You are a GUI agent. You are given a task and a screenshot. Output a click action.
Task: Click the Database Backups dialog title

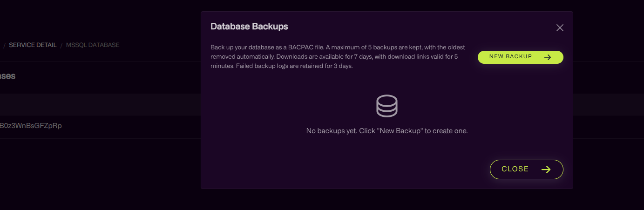(249, 27)
